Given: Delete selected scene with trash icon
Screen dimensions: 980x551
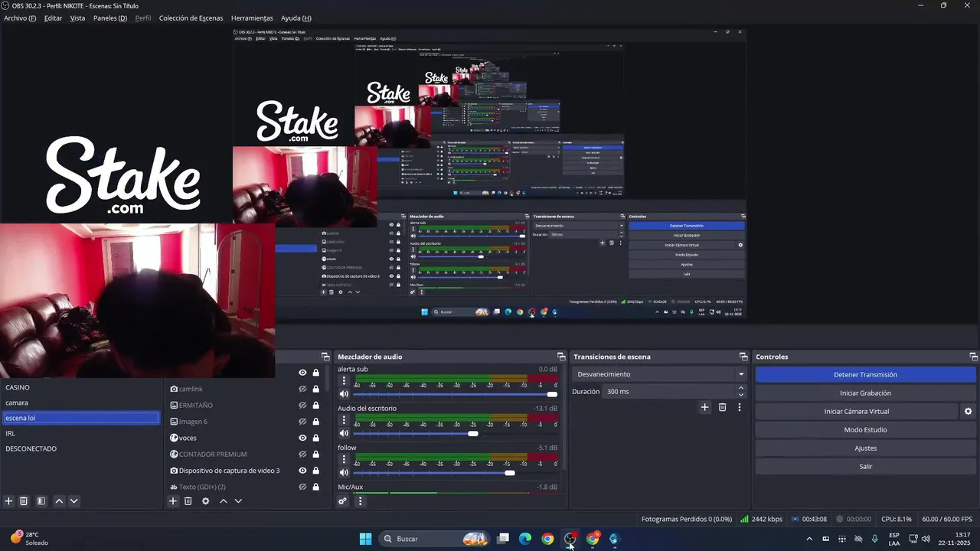Looking at the screenshot, I should pyautogui.click(x=24, y=501).
